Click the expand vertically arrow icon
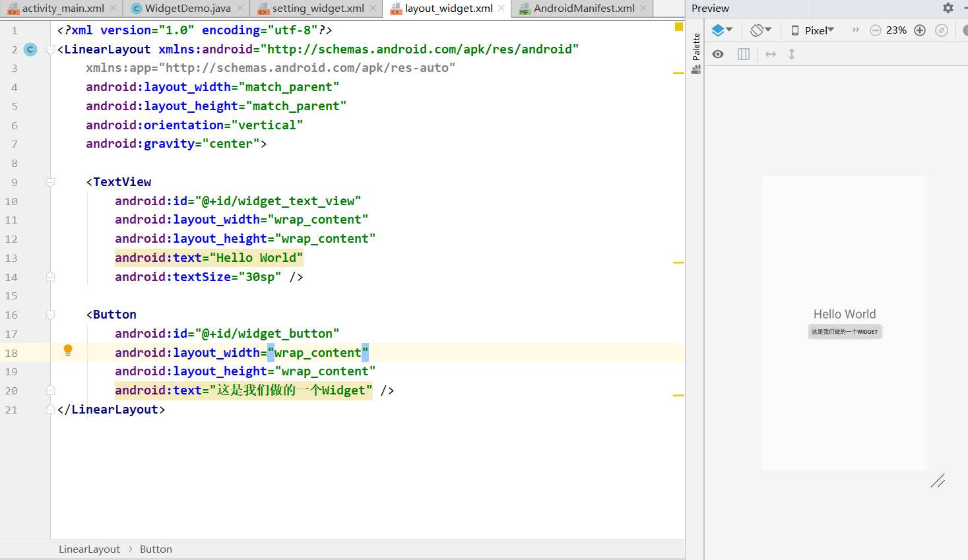 (792, 54)
